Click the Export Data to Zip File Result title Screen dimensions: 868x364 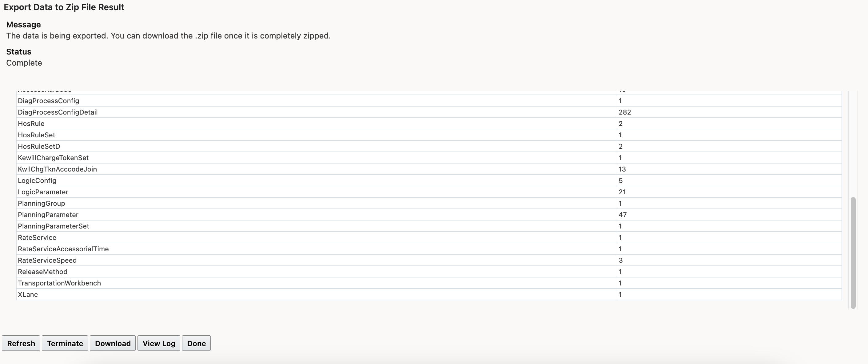coord(64,7)
